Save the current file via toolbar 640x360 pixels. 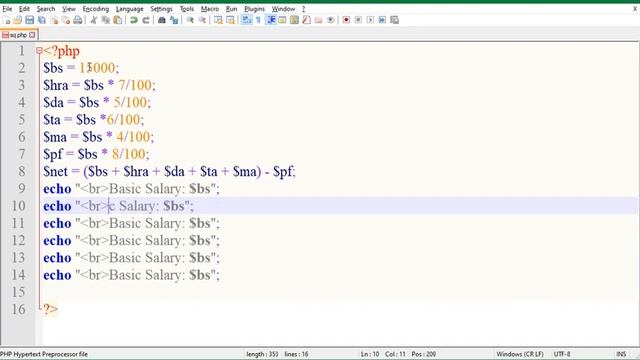coord(29,20)
